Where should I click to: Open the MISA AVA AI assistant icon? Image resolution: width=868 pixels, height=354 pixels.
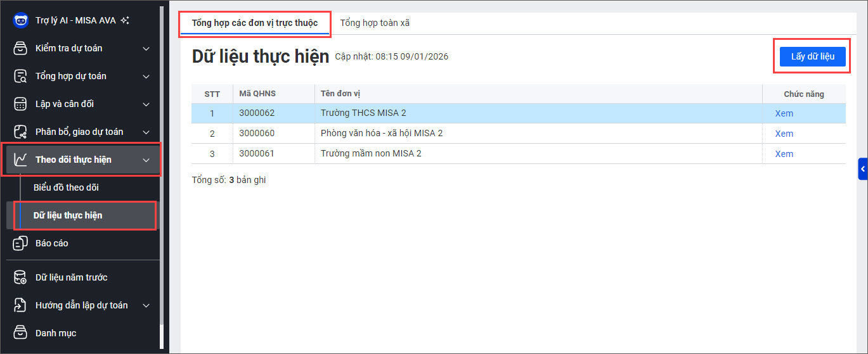(21, 20)
